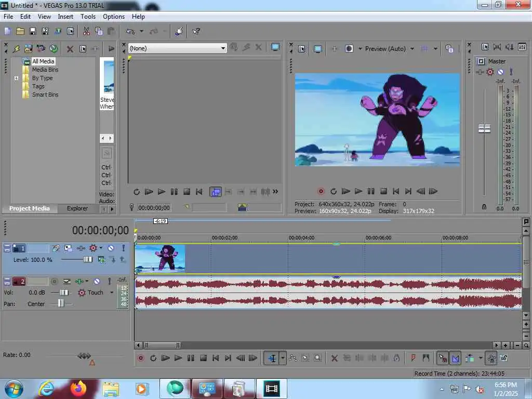Get media from the web globe icon
Screen dimensions: 532x399
[54, 48]
